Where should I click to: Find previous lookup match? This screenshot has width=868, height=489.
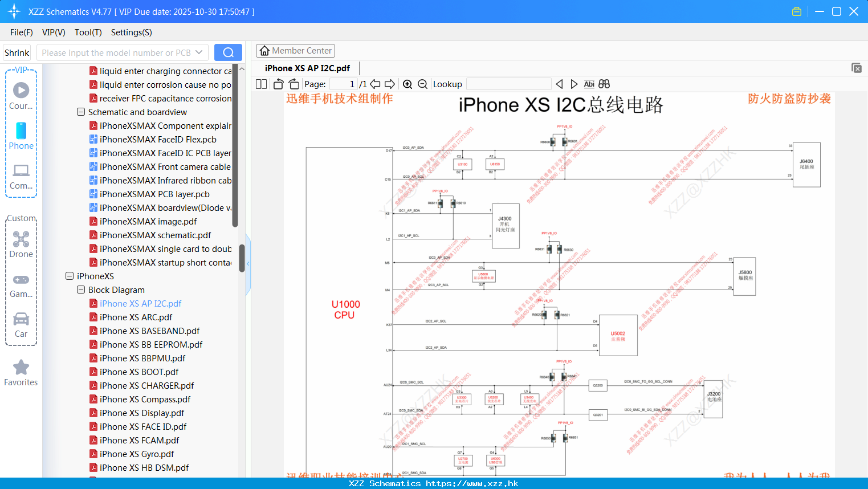coord(559,84)
